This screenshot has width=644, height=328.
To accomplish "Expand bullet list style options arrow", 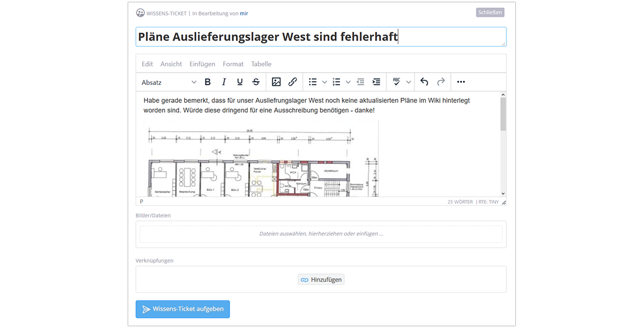I will pos(324,82).
